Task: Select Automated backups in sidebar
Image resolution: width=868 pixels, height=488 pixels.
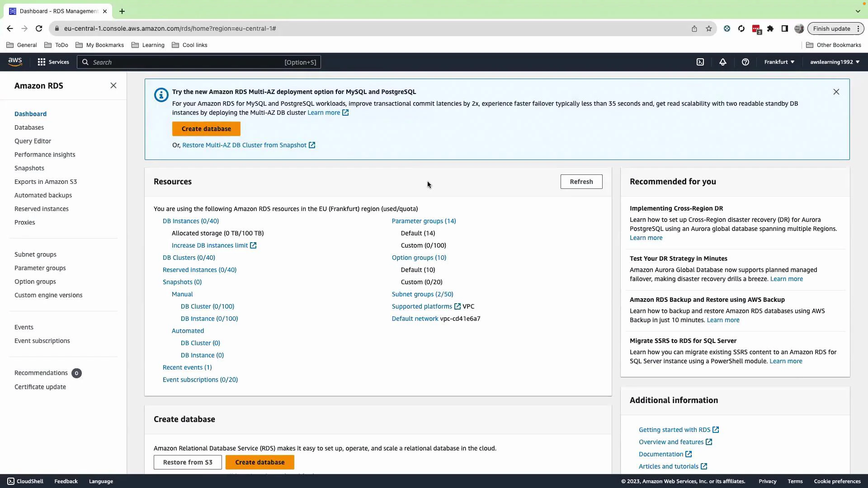Action: pyautogui.click(x=43, y=195)
